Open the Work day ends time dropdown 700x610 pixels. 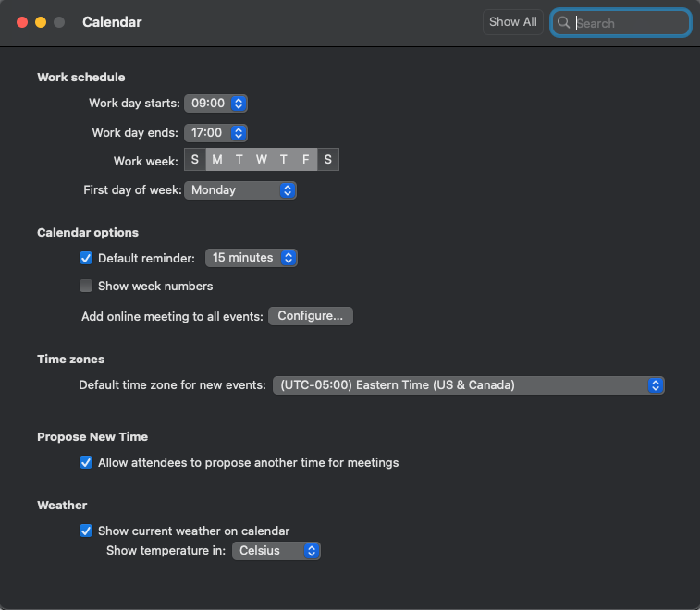(x=216, y=132)
